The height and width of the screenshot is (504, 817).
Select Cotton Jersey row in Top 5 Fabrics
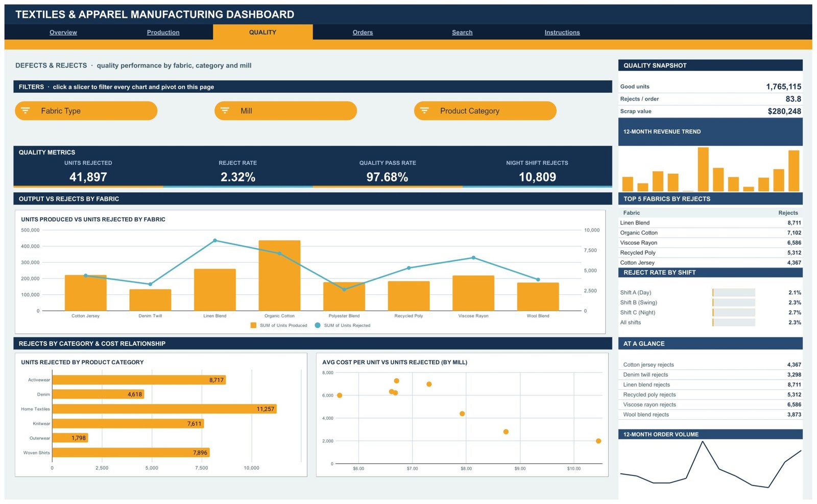(x=710, y=263)
